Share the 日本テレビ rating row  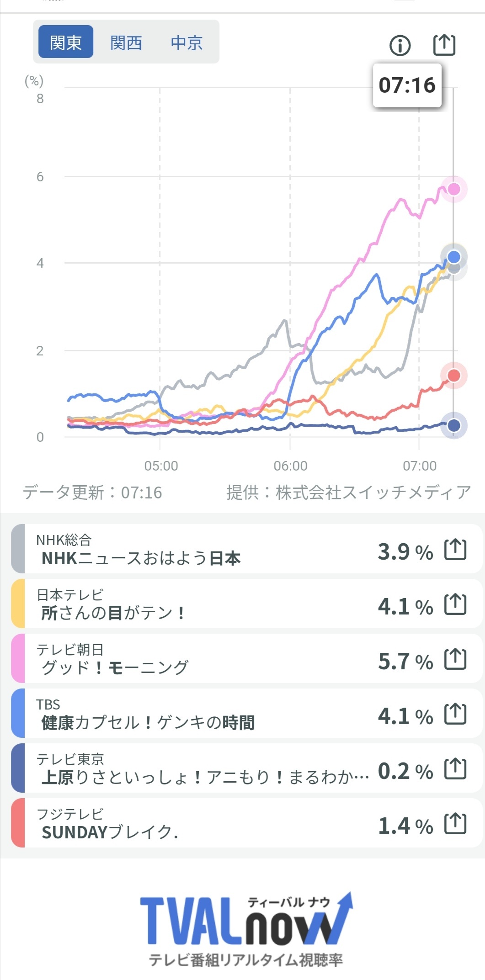tap(455, 604)
